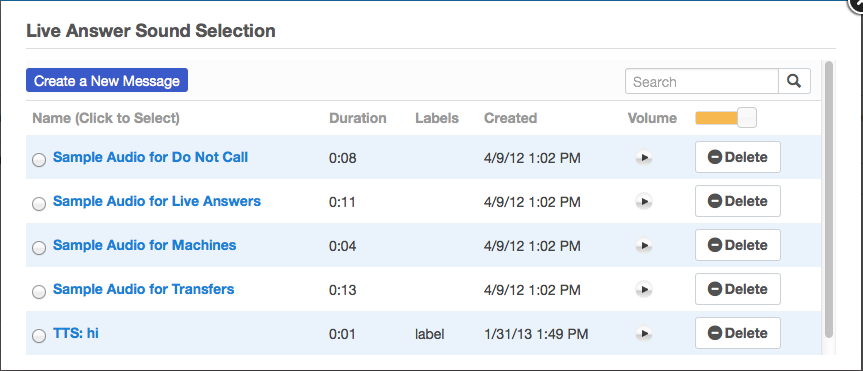The height and width of the screenshot is (371, 863).
Task: Delete Sample Audio for Machines entry
Action: [x=738, y=245]
